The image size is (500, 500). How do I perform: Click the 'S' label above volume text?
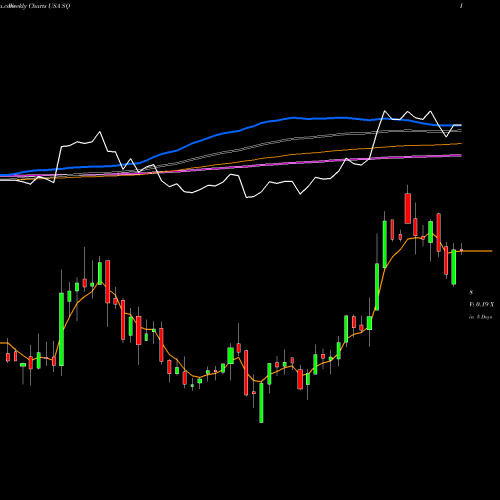click(471, 292)
